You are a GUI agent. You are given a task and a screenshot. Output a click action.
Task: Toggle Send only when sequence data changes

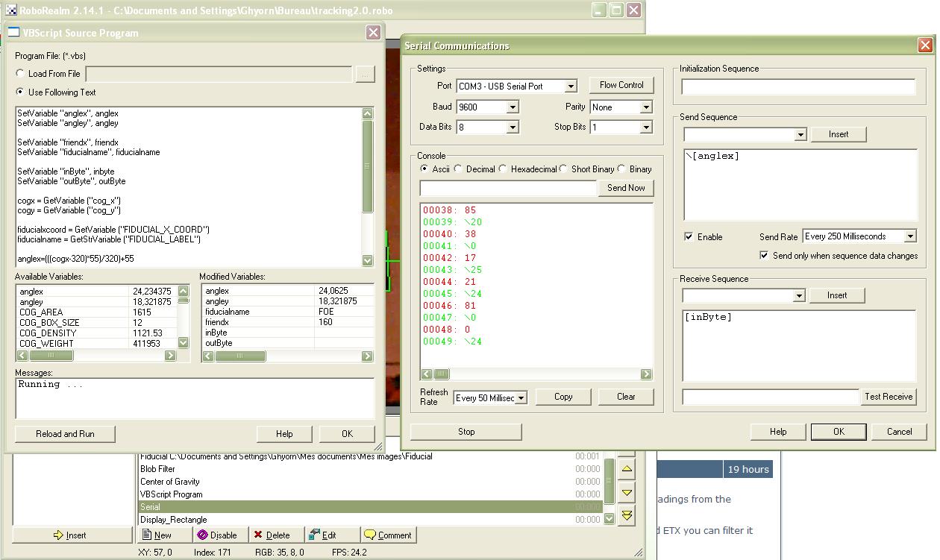click(x=764, y=255)
